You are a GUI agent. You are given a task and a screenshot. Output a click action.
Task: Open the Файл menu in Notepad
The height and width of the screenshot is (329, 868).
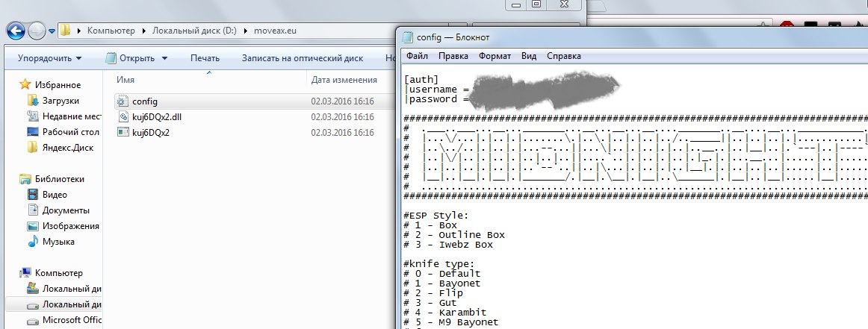pyautogui.click(x=418, y=56)
